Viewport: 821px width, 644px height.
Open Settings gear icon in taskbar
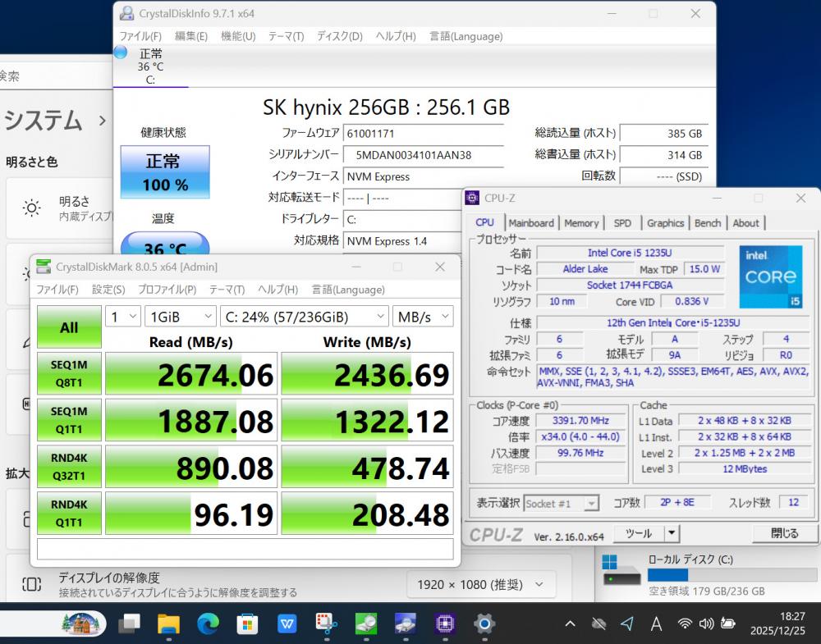[x=484, y=624]
